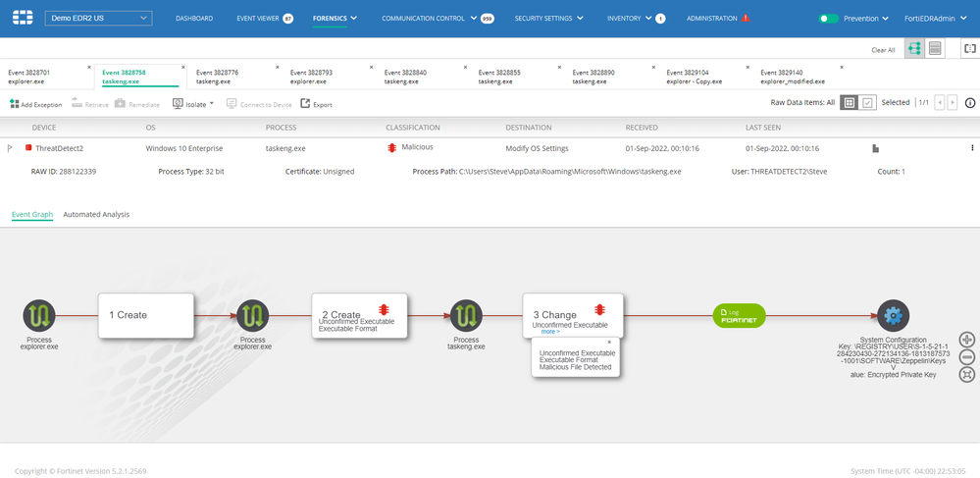Open the Prevention dropdown
Screen dimensions: 980x478
tap(865, 18)
